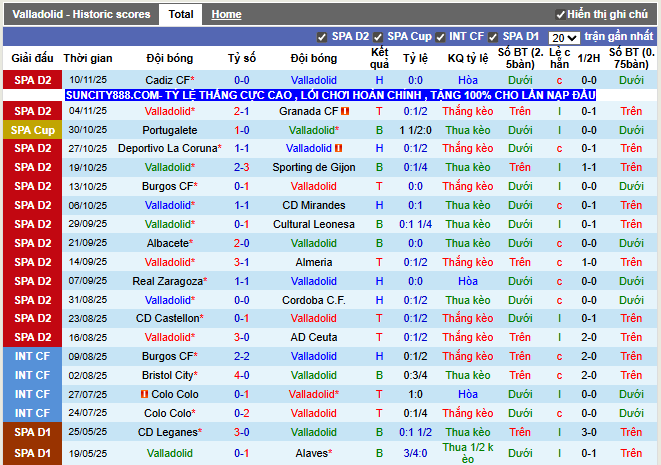Click Valladolid in the Burgos CF 13/10/25 row
The width and height of the screenshot is (661, 465).
tap(314, 186)
